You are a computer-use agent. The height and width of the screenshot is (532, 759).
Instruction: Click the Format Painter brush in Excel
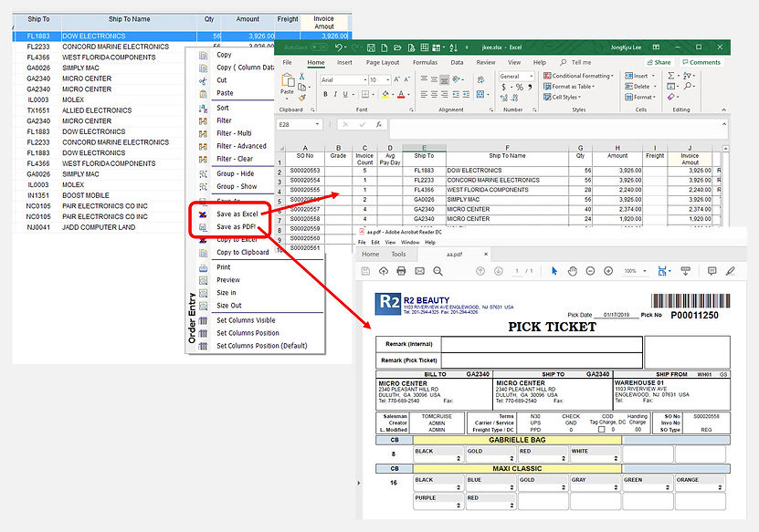point(302,98)
